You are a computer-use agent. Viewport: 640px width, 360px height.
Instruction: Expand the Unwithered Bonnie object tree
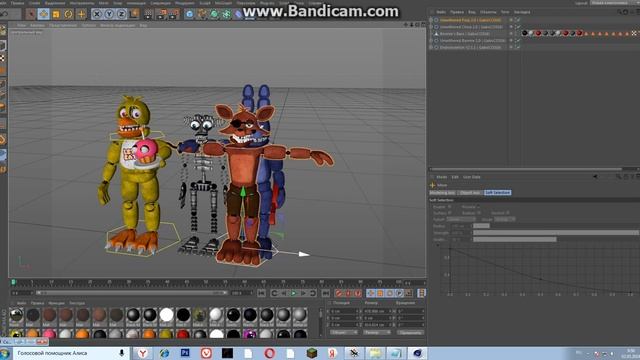[x=431, y=40]
